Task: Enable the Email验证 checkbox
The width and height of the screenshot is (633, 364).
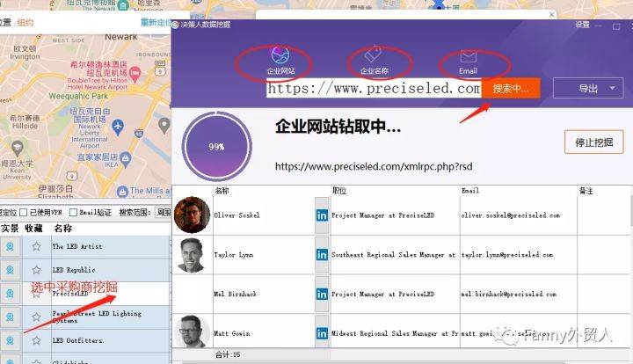Action: [74, 212]
